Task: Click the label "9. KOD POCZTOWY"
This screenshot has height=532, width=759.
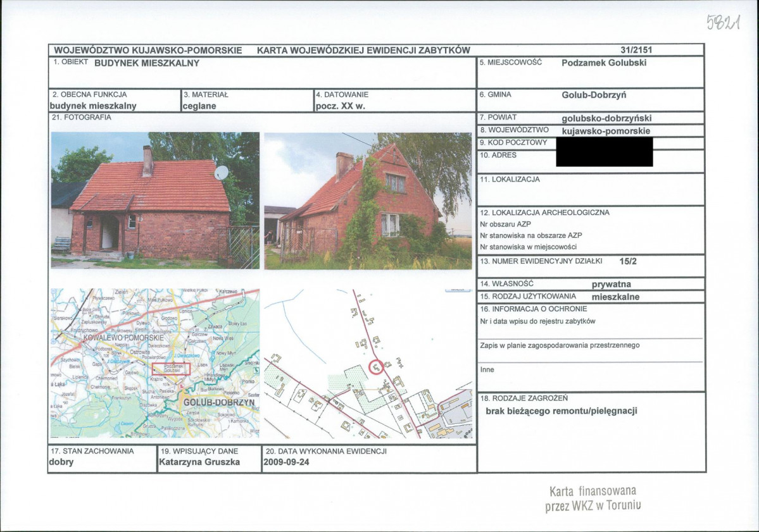Action: click(x=513, y=143)
